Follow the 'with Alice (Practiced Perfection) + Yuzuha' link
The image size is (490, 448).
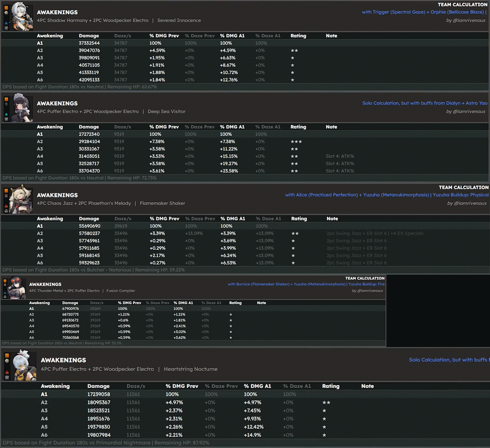357,195
